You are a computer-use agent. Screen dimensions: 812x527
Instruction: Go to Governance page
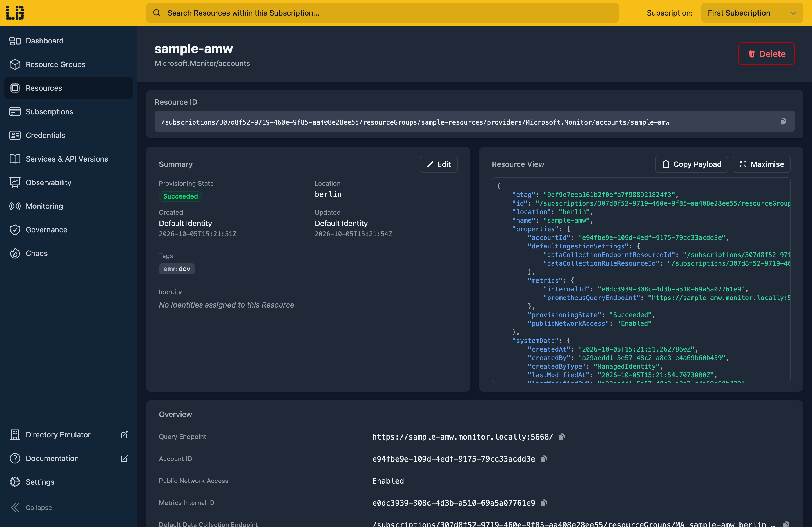[68, 230]
